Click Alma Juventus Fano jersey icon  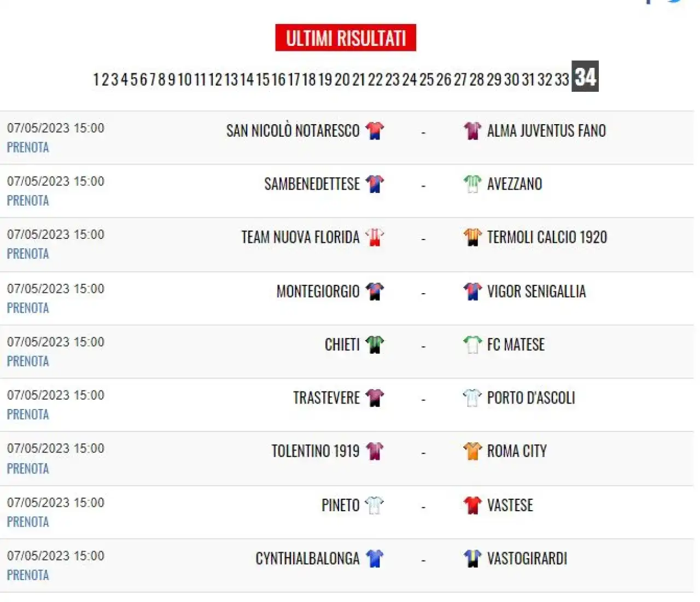[x=472, y=131]
